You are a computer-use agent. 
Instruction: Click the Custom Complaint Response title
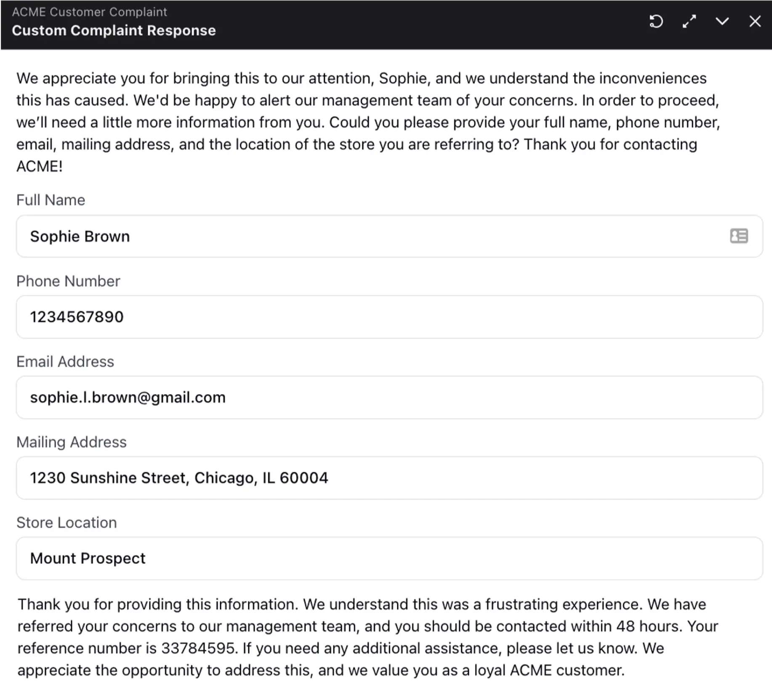(114, 30)
